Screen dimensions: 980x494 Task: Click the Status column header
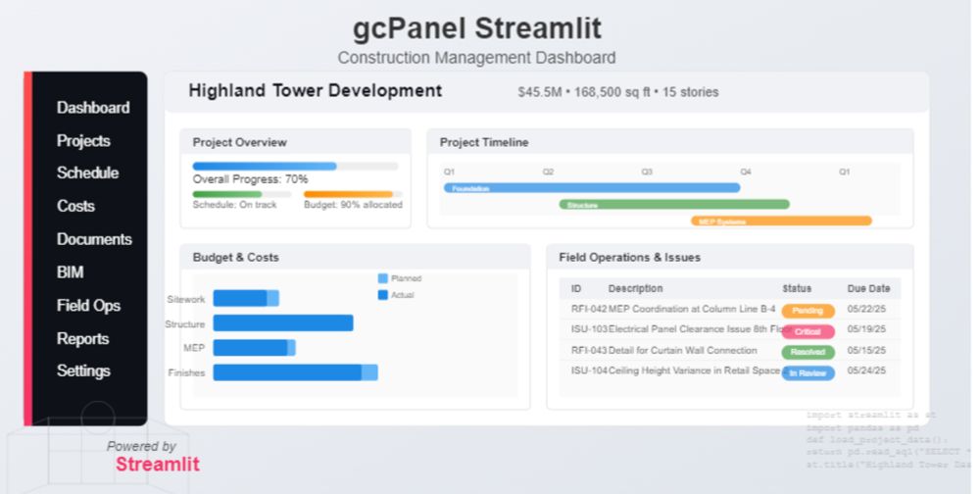(797, 288)
